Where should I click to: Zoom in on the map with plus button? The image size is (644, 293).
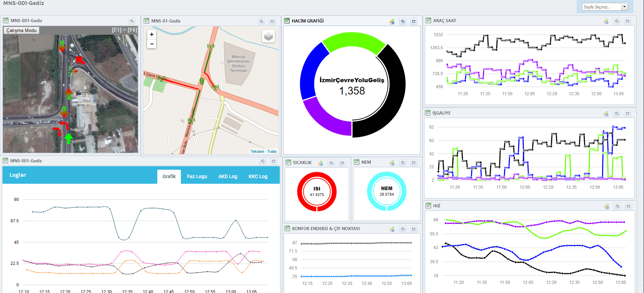pos(152,34)
